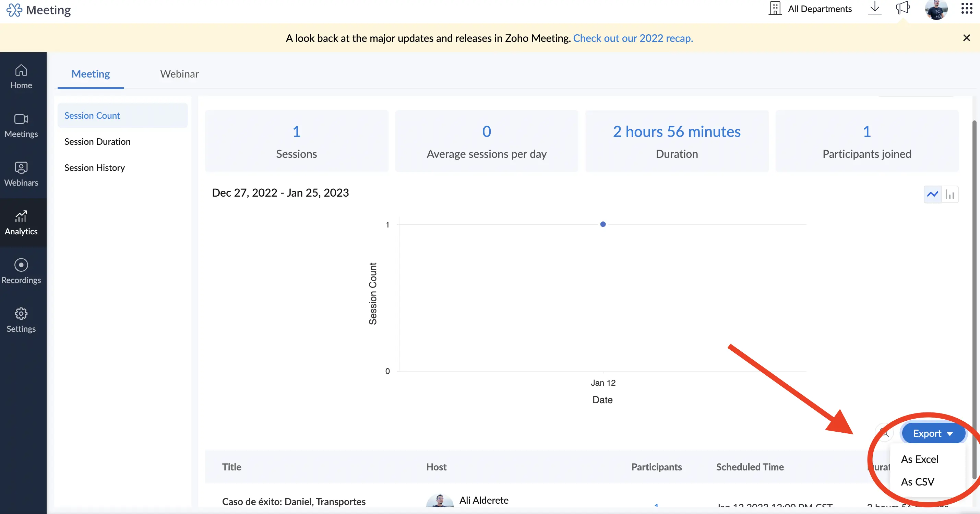Viewport: 980px width, 514px height.
Task: Open Session Duration analytics view
Action: pyautogui.click(x=97, y=141)
